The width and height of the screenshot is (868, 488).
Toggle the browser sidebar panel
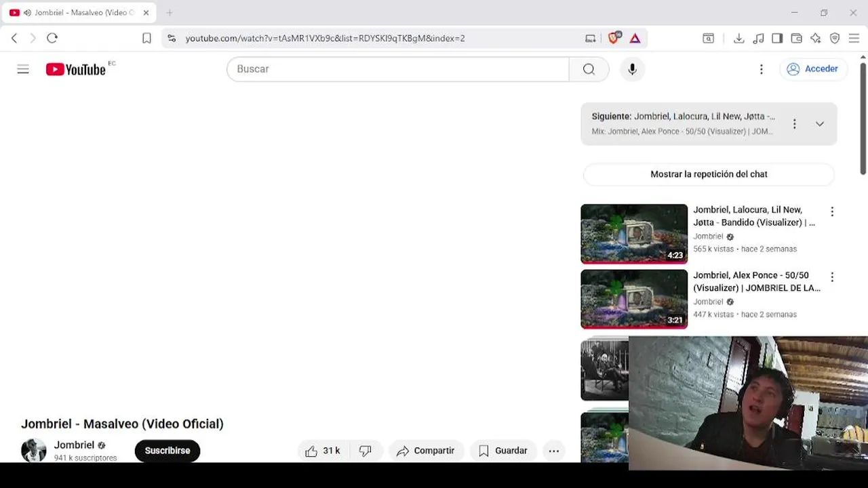777,38
